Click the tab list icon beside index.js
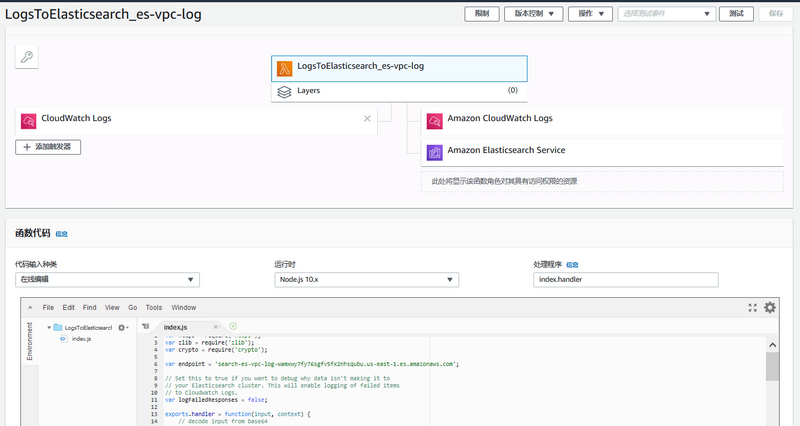Screen dimensions: 800x426 [146, 327]
